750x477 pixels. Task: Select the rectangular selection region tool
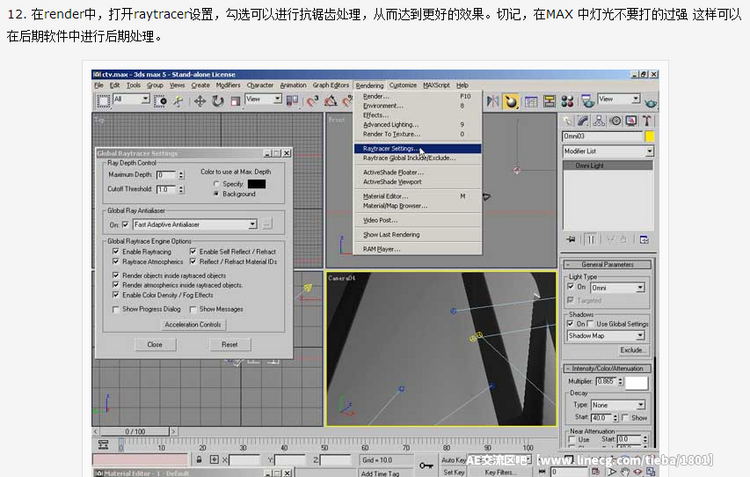coord(103,101)
